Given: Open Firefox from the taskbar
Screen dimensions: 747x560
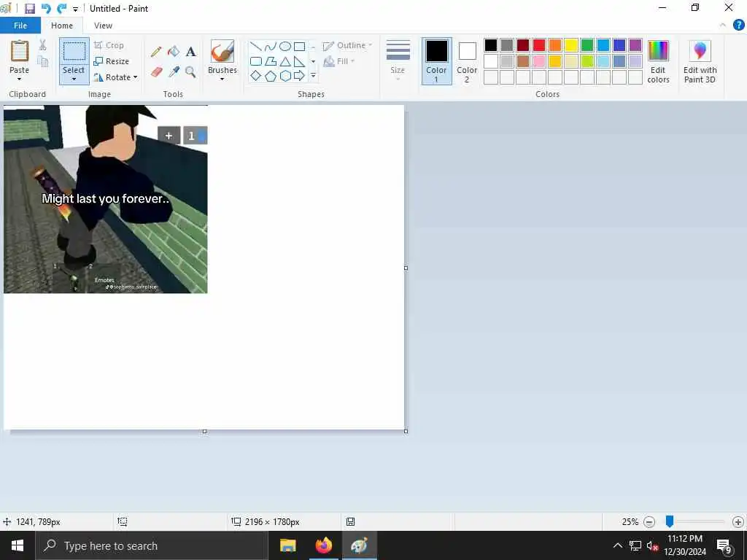Looking at the screenshot, I should pyautogui.click(x=323, y=545).
